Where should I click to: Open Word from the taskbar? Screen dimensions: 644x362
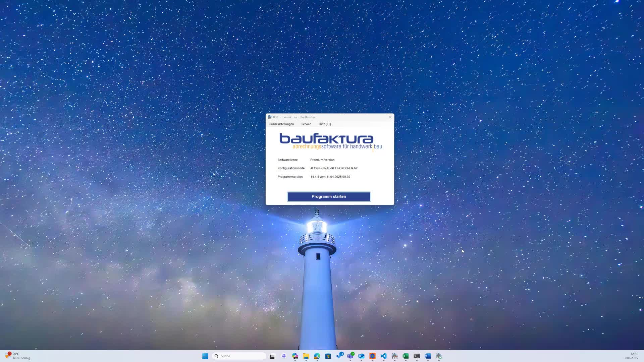[x=428, y=356]
